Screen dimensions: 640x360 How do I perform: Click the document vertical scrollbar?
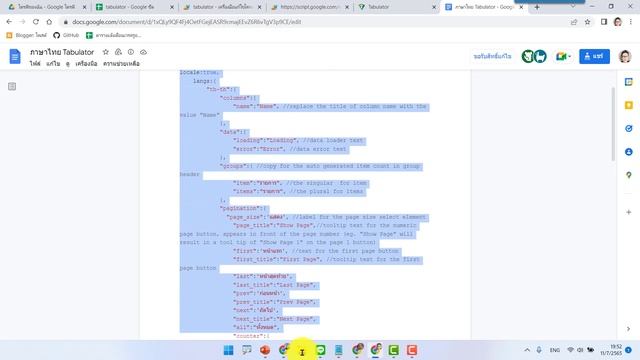[613, 124]
